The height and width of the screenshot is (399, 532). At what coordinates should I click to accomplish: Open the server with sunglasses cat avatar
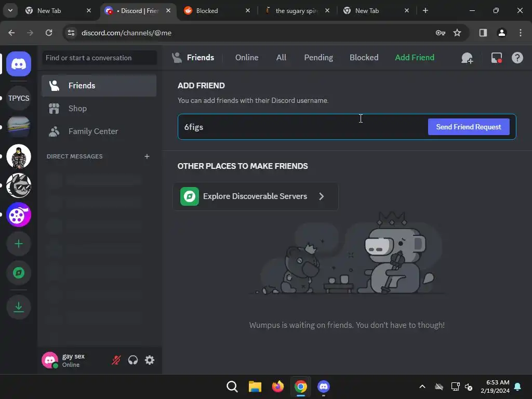[19, 185]
